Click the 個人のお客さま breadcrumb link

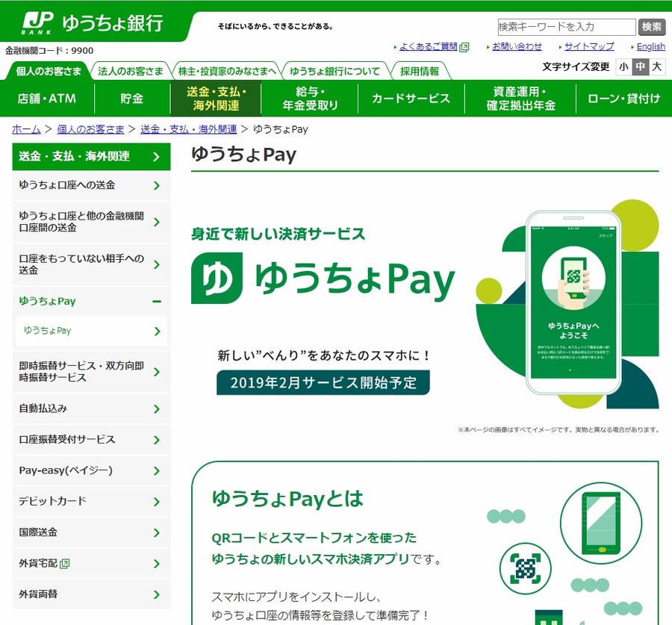tap(90, 129)
